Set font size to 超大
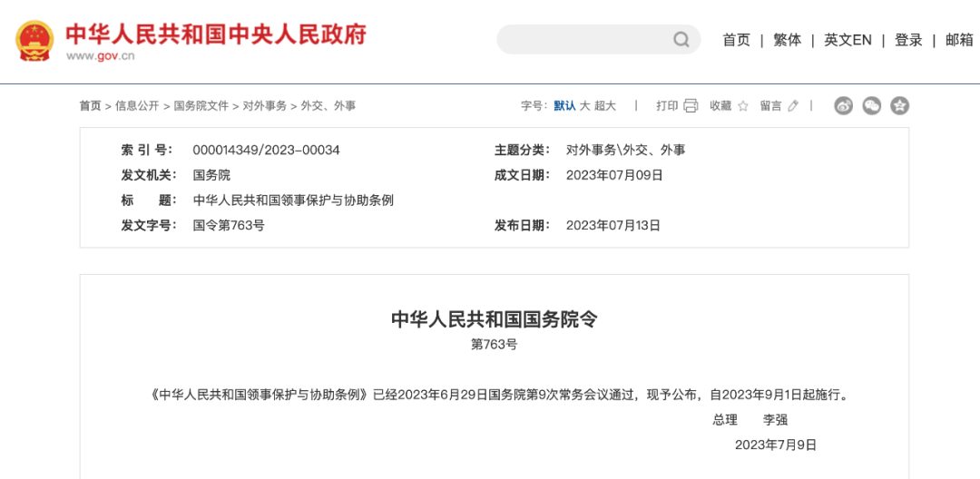The width and height of the screenshot is (980, 479). click(605, 106)
